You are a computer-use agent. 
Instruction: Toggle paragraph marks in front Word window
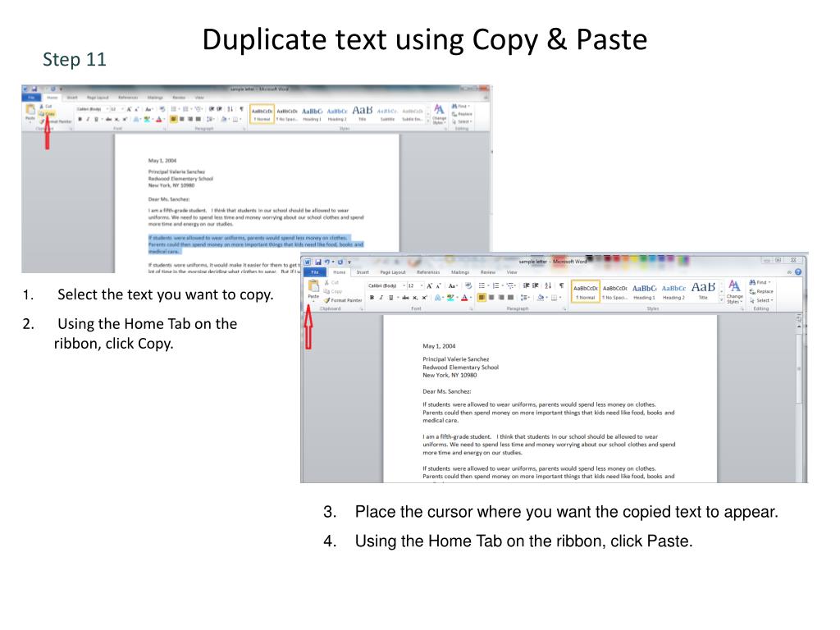(561, 285)
